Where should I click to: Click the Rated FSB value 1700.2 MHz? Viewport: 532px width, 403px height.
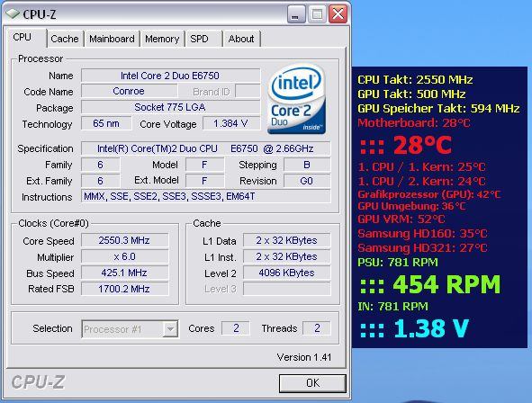124,289
